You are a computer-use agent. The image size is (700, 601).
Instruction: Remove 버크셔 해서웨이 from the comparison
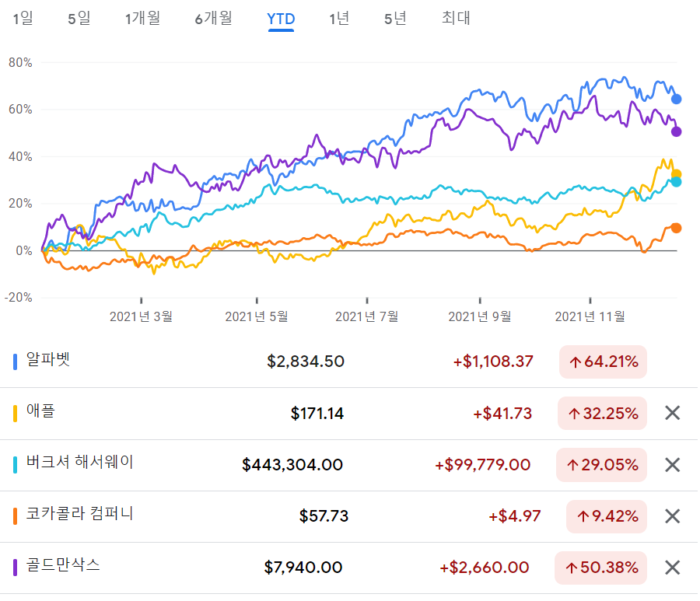[672, 465]
